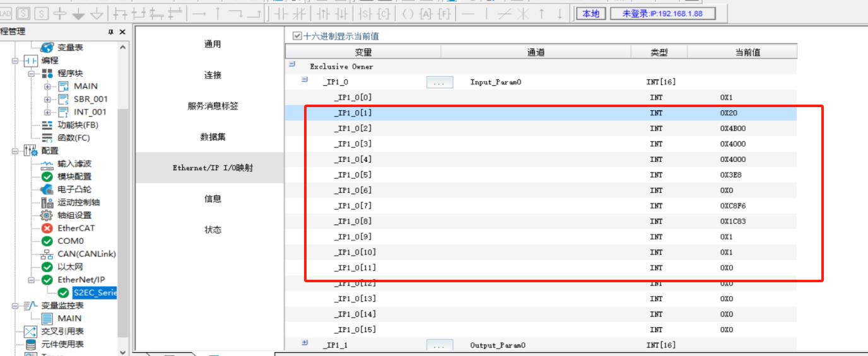This screenshot has height=356, width=868.
Task: Open the 信息 information tab
Action: point(213,199)
